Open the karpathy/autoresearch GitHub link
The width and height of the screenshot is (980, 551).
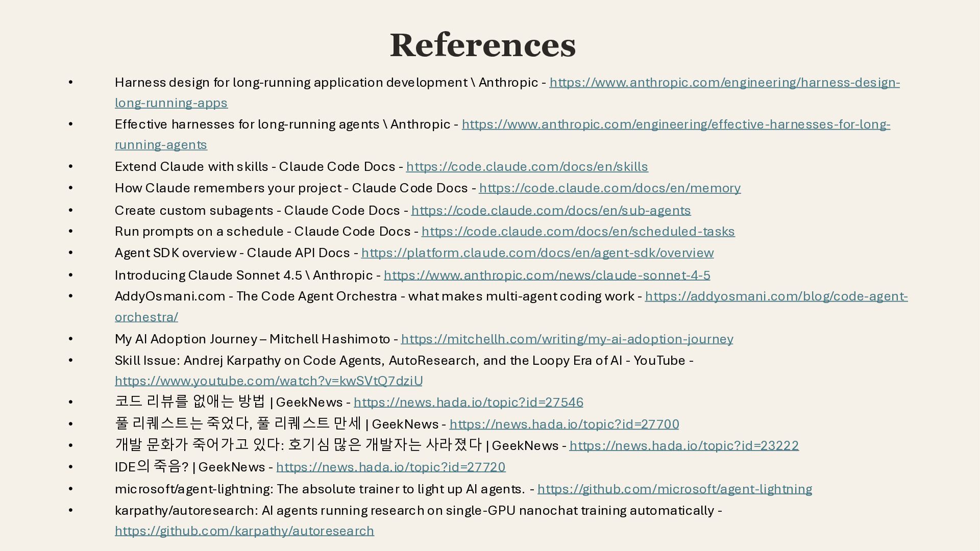[244, 531]
